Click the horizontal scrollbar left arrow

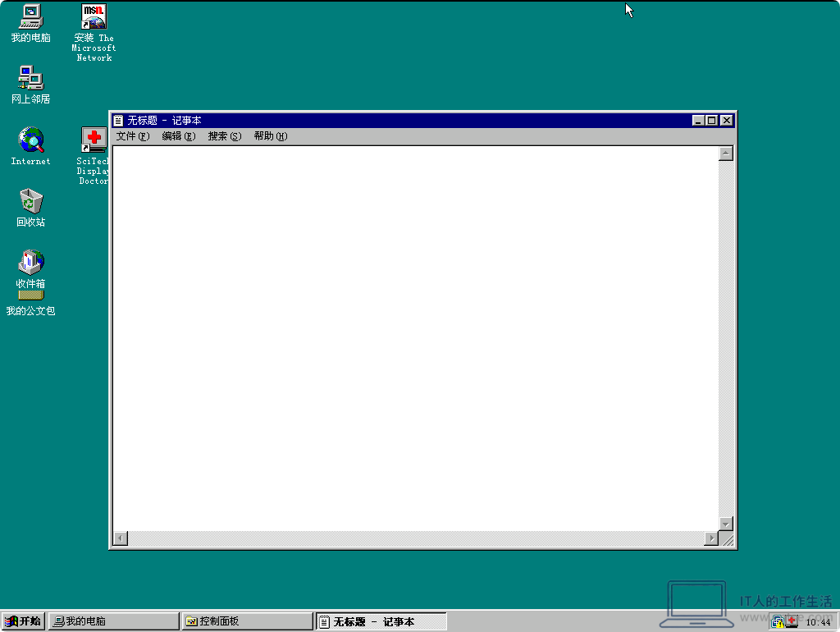pyautogui.click(x=121, y=538)
